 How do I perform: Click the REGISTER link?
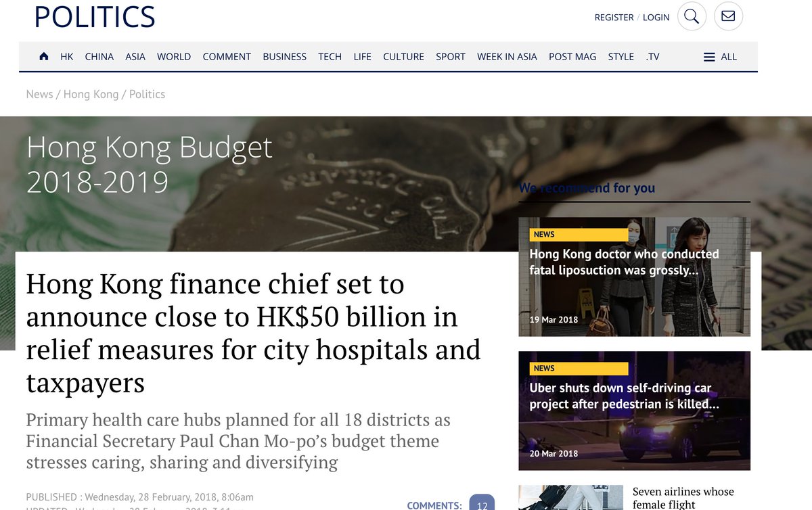(614, 18)
